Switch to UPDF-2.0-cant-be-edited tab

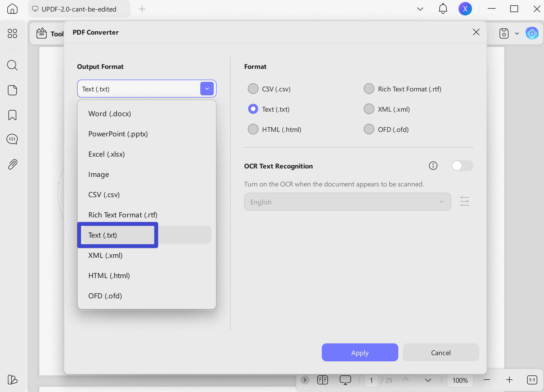(79, 9)
